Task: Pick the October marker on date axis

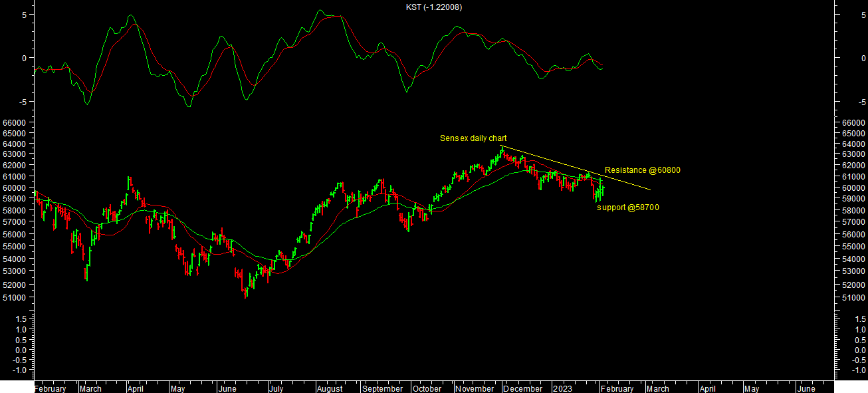Action: (427, 388)
